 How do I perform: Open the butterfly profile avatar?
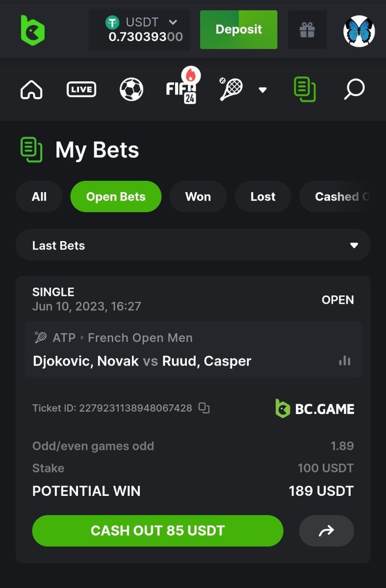(x=359, y=31)
